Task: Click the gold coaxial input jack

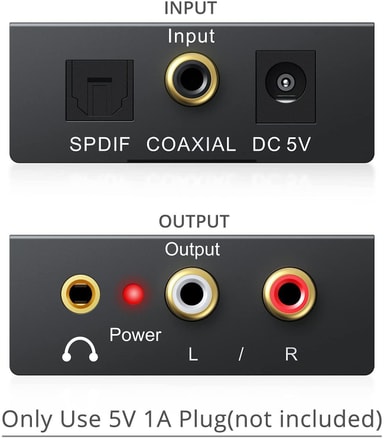Action: point(192,79)
